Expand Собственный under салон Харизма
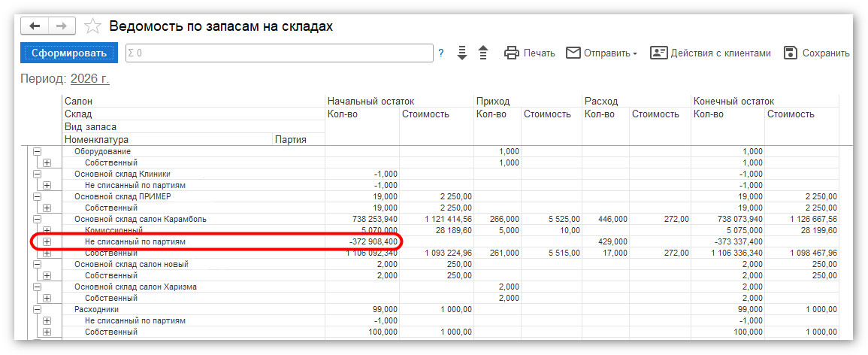Image resolution: width=868 pixels, height=355 pixels. point(47,298)
